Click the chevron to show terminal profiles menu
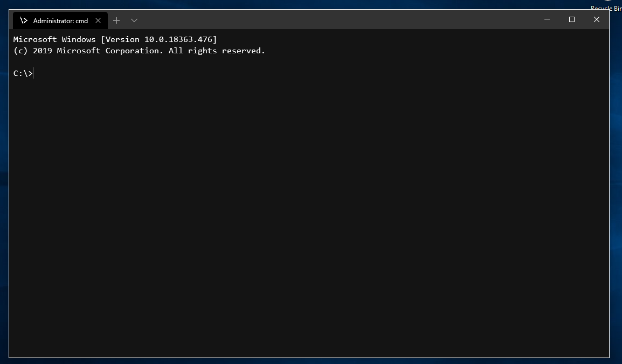 click(x=134, y=20)
